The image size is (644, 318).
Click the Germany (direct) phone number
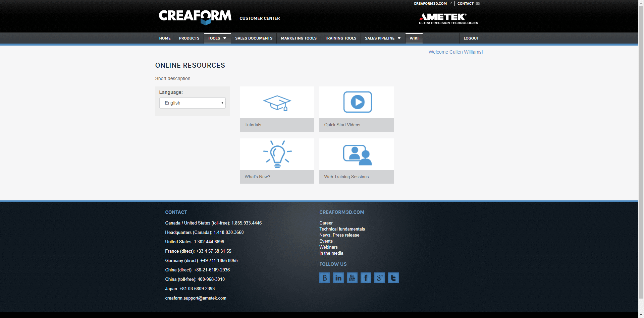click(x=219, y=260)
